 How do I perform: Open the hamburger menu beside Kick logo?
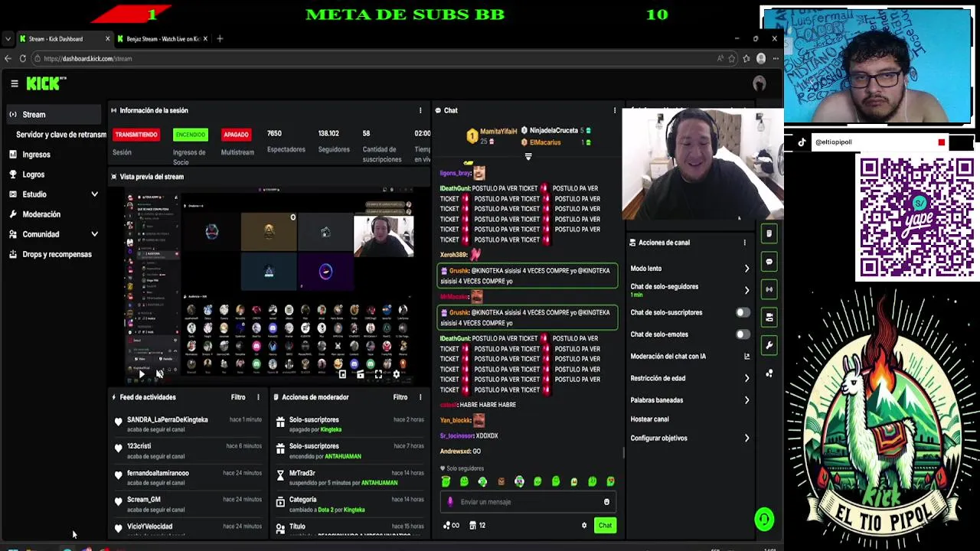[x=14, y=83]
